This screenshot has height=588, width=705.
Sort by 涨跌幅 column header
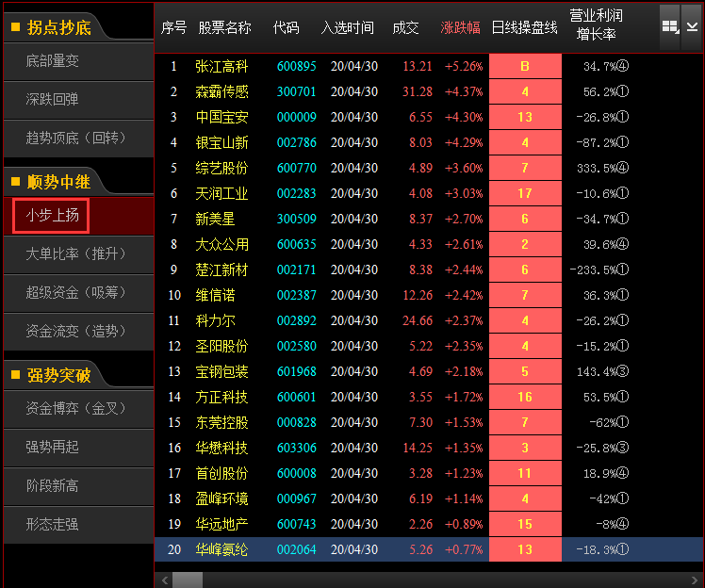click(x=460, y=28)
